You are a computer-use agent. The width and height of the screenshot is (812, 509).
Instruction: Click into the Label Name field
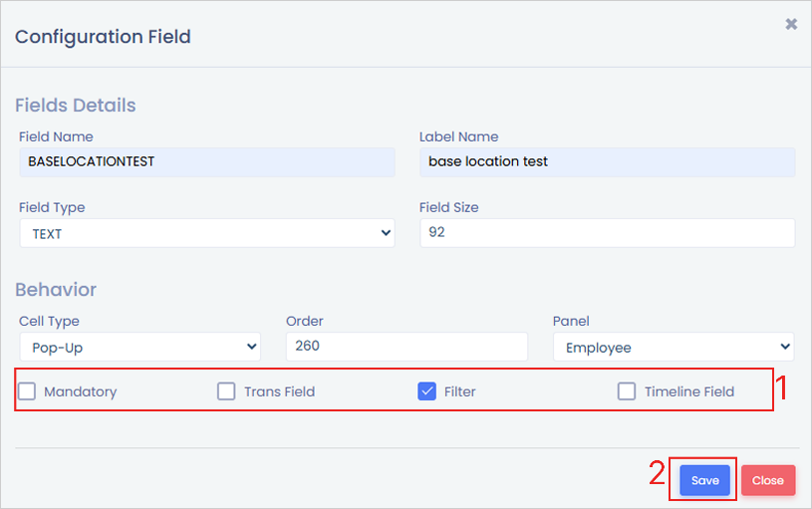click(607, 161)
